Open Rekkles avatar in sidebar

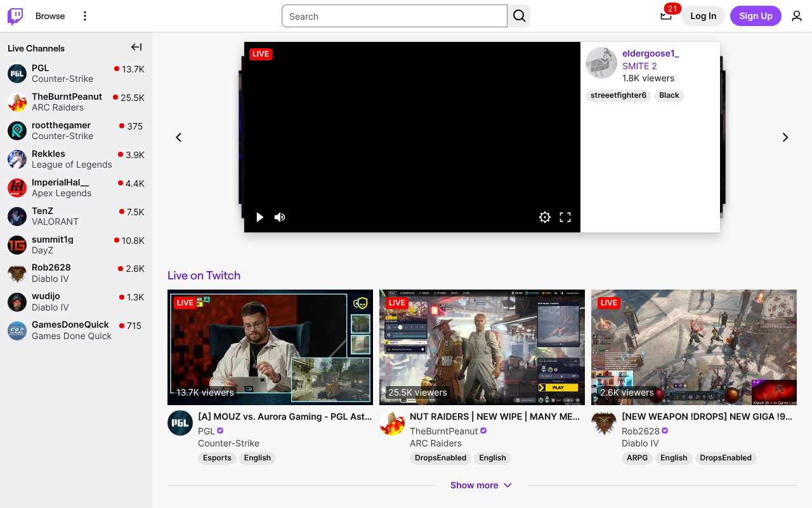click(17, 159)
